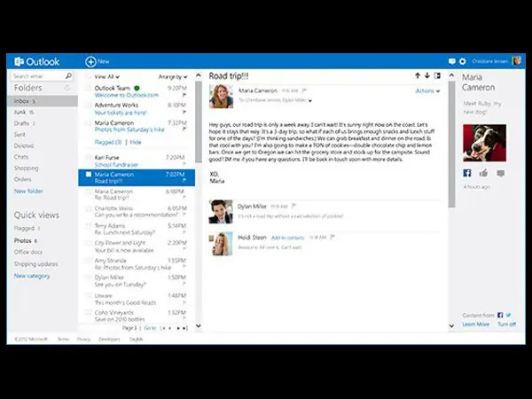Click the New folder link

click(28, 191)
